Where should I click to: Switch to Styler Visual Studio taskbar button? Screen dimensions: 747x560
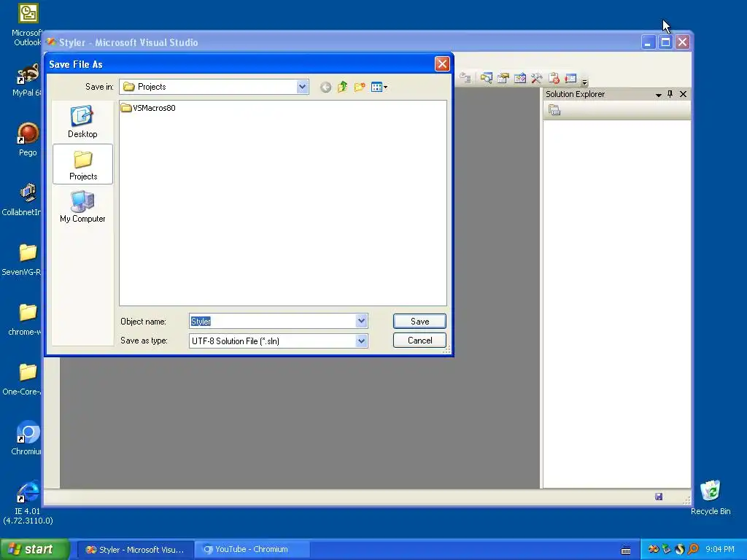pos(135,550)
